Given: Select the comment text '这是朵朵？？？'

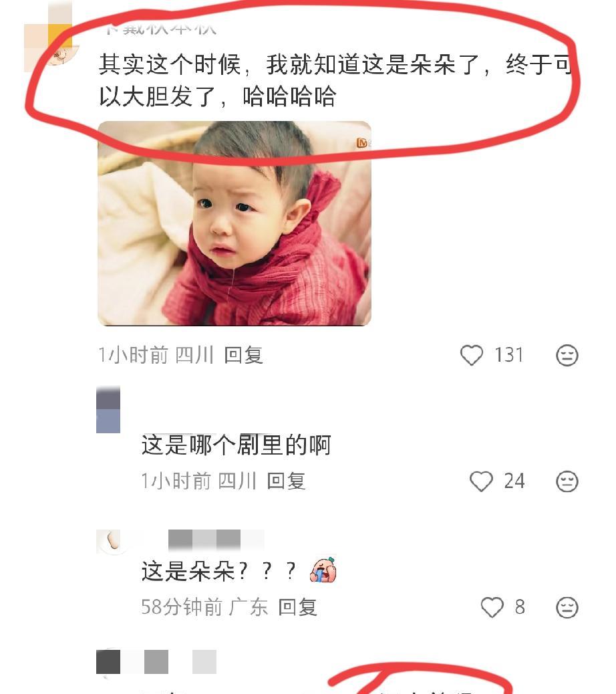Looking at the screenshot, I should click(x=218, y=571).
